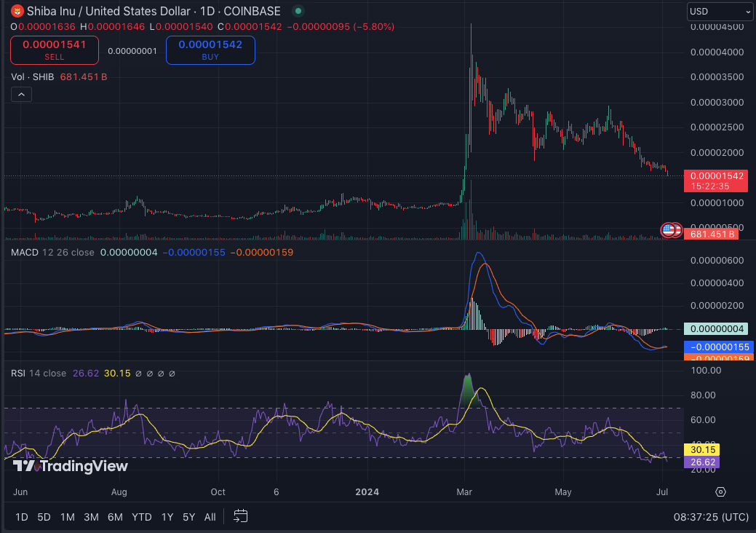This screenshot has height=533, width=756.
Task: Open the USD currency dropdown
Action: tap(720, 11)
